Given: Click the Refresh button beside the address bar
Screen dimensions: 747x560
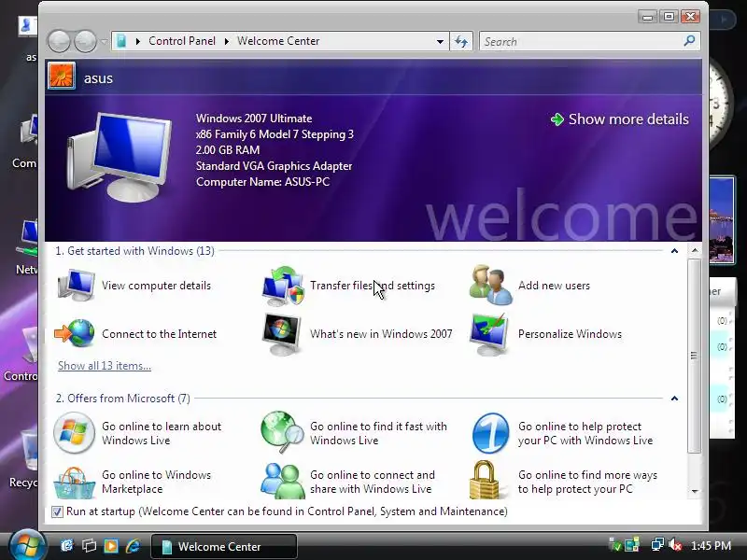Looking at the screenshot, I should 461,41.
